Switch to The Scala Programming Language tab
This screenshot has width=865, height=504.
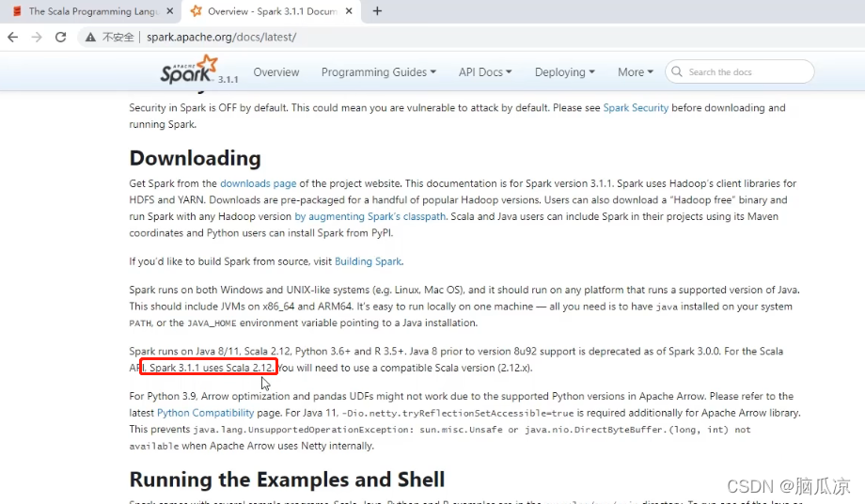coord(93,11)
